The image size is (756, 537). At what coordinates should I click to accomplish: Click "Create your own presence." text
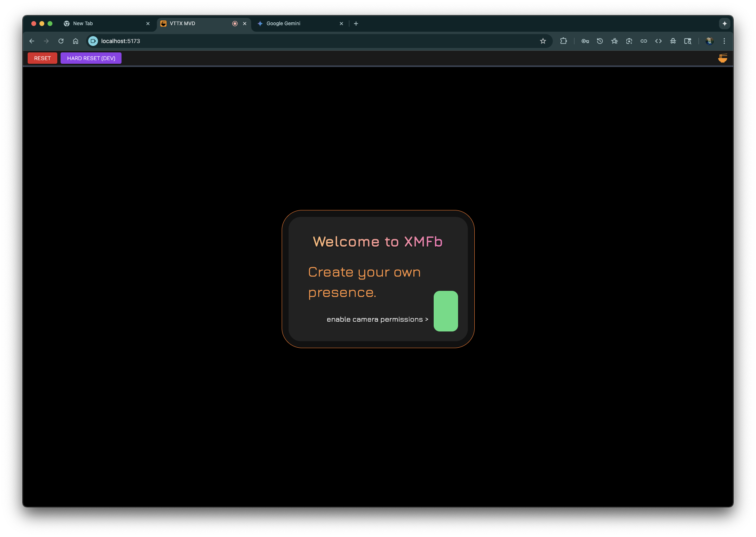[x=365, y=282]
